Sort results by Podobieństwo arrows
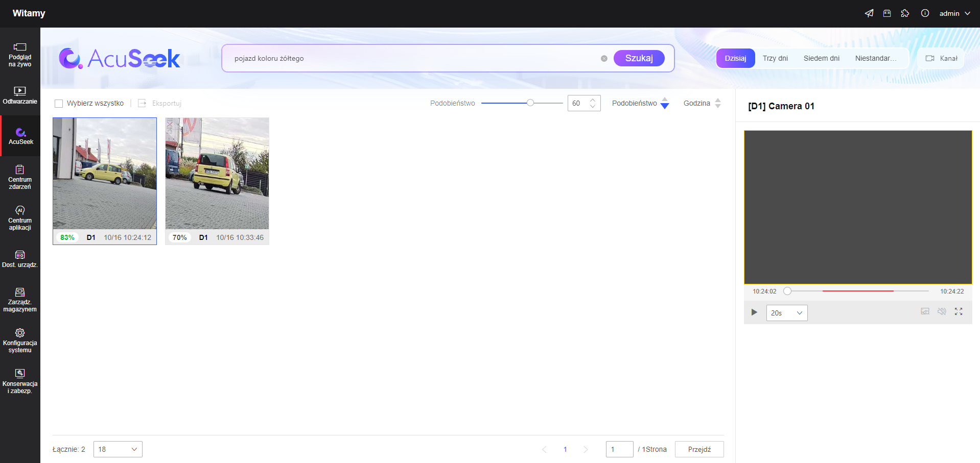This screenshot has width=980, height=463. click(664, 103)
